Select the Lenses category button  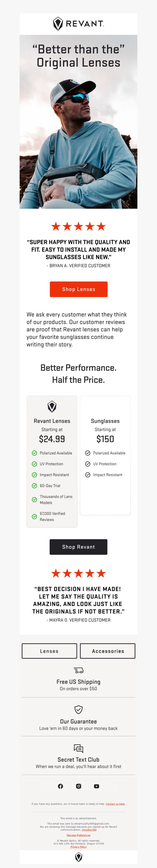(x=49, y=651)
